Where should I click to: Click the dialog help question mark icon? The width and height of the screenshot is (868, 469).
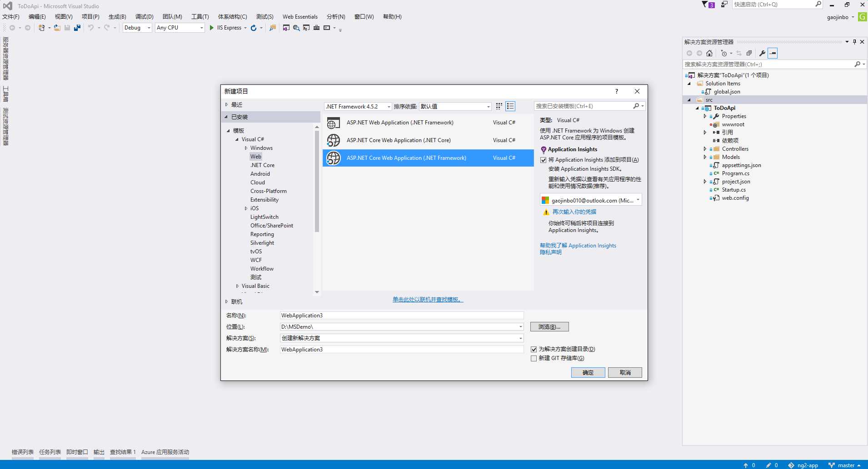pyautogui.click(x=617, y=91)
